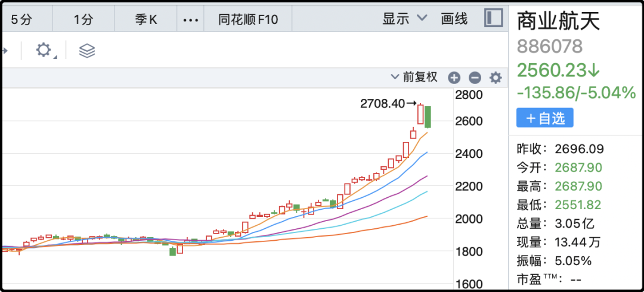
Task: Open indicator settings gear beside zoom buttons
Action: click(x=496, y=77)
